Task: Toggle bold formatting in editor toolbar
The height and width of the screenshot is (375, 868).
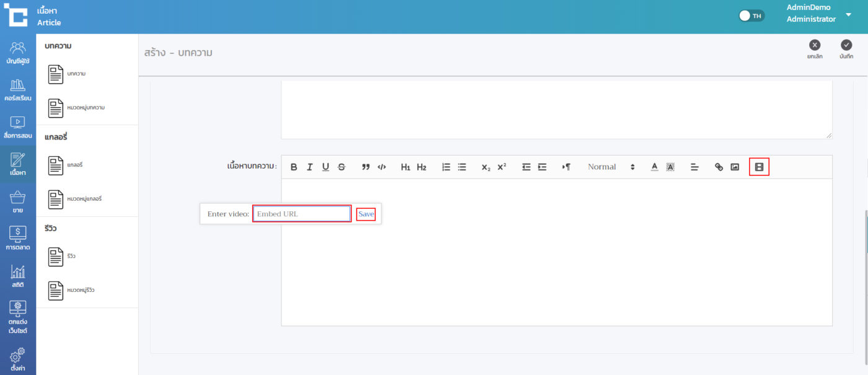Action: (x=294, y=167)
